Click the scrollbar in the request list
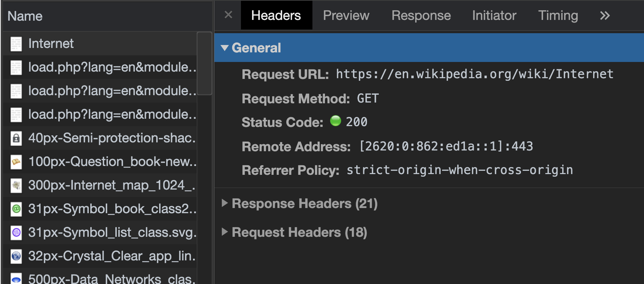Screen dimensions: 644x284 [205, 63]
